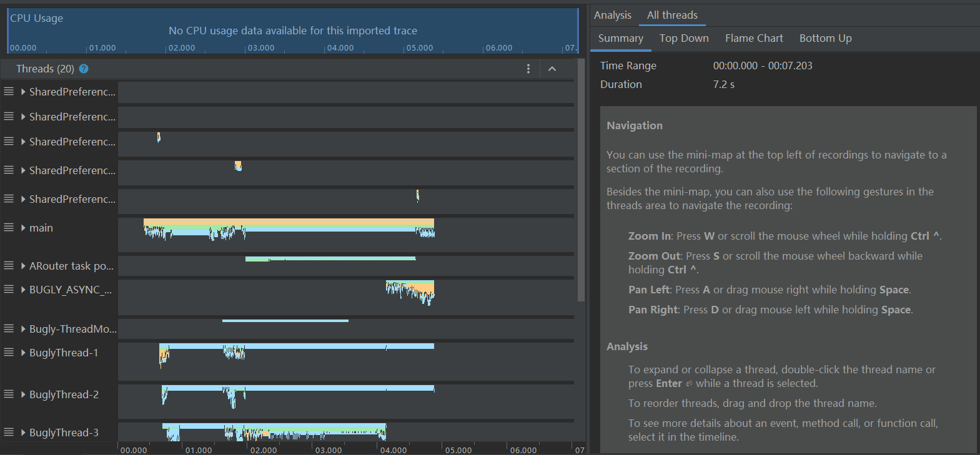Viewport: 980px width, 455px height.
Task: Select the BuglyThread-3 thread name
Action: click(x=64, y=433)
